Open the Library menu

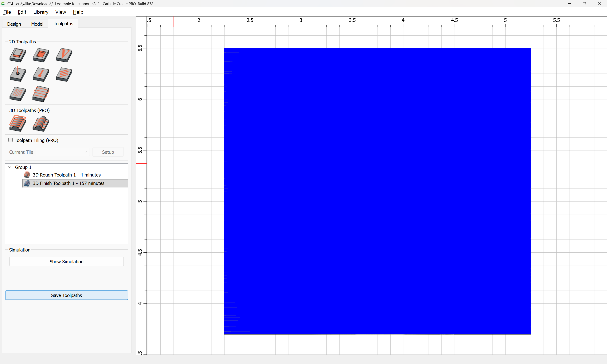[41, 12]
